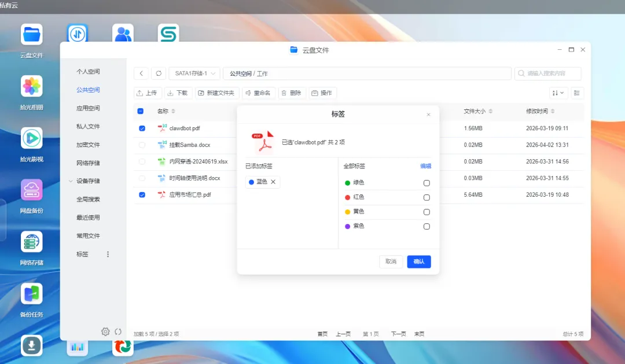Click the search magnifier icon
This screenshot has height=364, width=625.
click(521, 73)
